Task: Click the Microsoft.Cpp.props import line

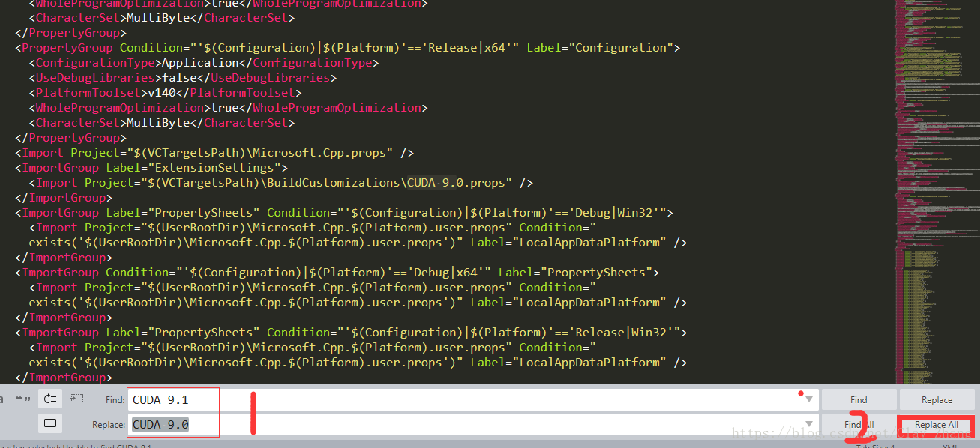Action: 214,152
